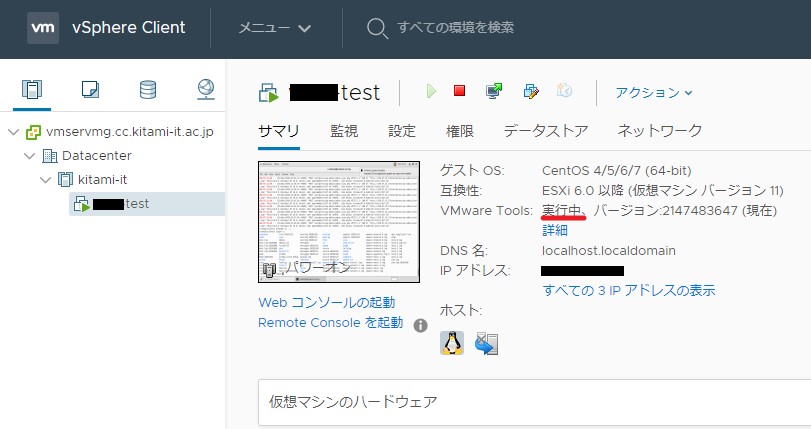Collapse the vmservmg.cc.kitami-it.ac.jp node

click(14, 132)
